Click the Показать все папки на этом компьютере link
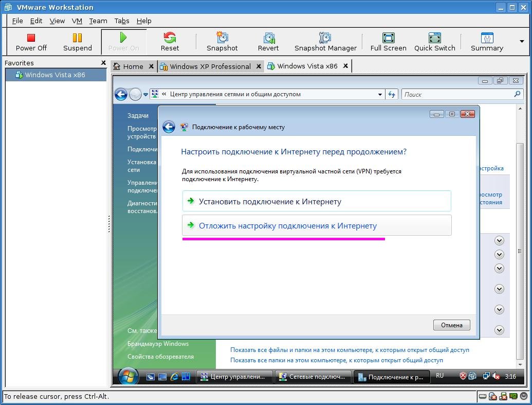The height and width of the screenshot is (405, 532). (337, 360)
